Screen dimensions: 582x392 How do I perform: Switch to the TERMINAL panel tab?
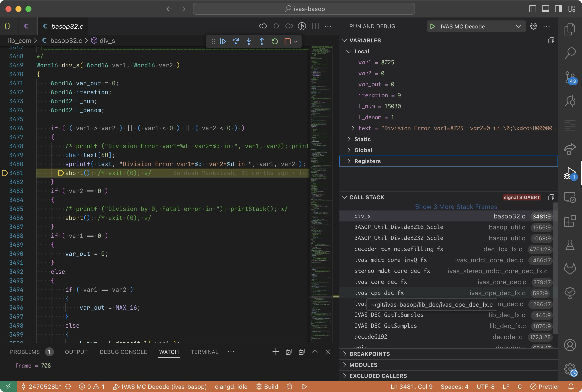click(204, 352)
